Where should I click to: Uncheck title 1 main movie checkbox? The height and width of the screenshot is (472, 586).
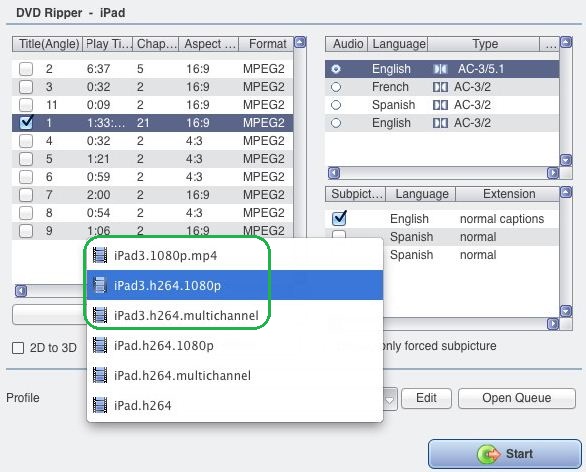tap(26, 123)
